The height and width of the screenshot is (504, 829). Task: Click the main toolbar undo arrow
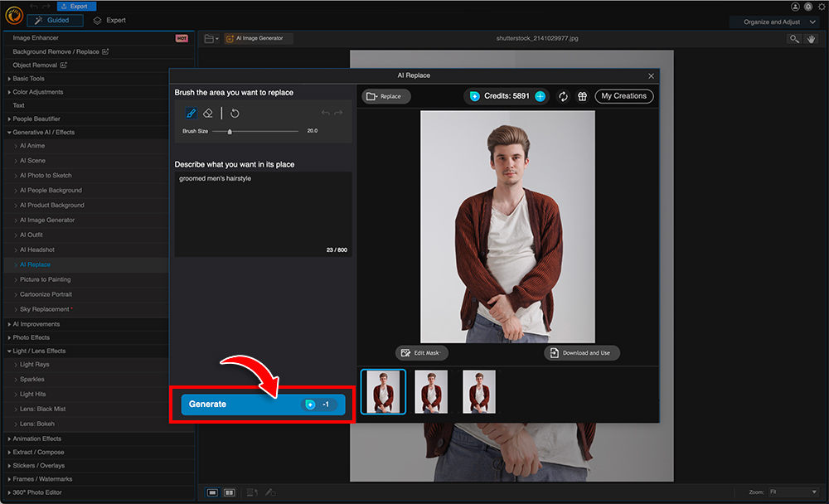pyautogui.click(x=34, y=7)
